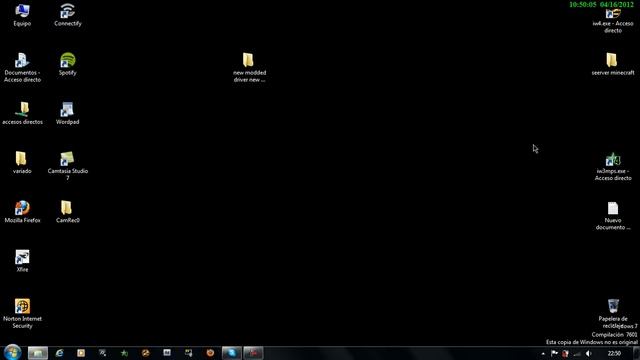Click the orange round taskbar icon

(145, 353)
